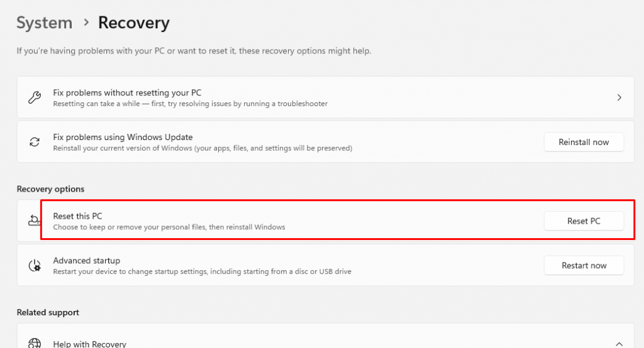The height and width of the screenshot is (348, 644).
Task: Click the Recovery options section heading
Action: 50,189
